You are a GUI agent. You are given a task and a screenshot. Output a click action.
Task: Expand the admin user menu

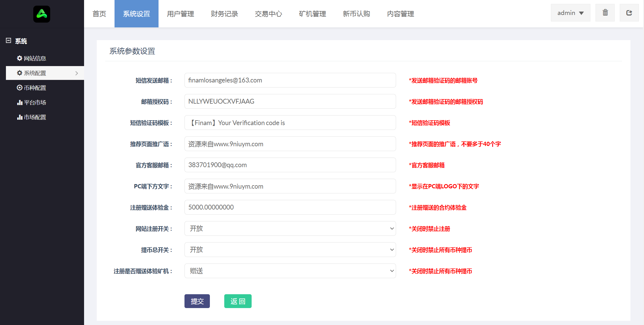click(570, 13)
